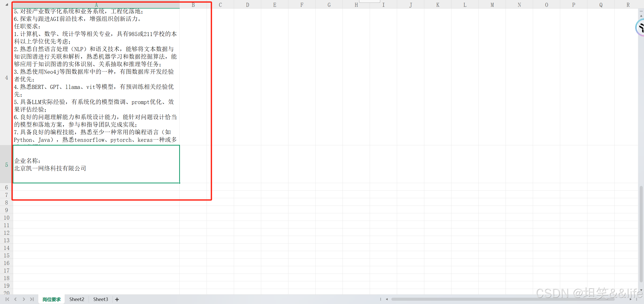This screenshot has height=304, width=644.
Task: Click the next sheet navigation arrow
Action: coord(24,299)
